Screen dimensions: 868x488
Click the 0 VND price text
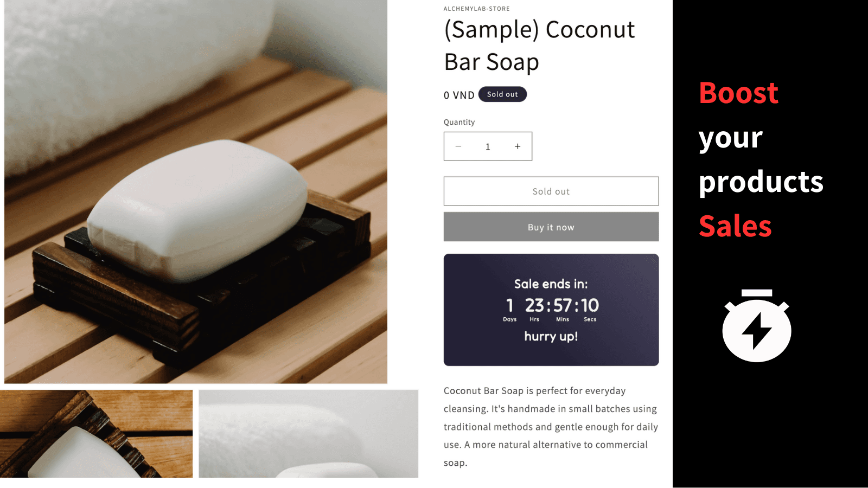[459, 95]
